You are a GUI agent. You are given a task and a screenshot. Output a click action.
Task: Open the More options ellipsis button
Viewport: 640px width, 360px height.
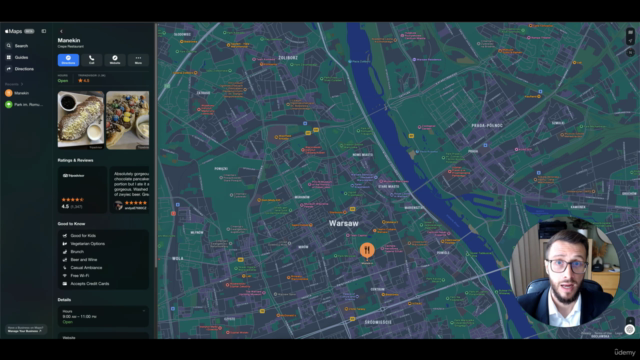click(x=138, y=60)
